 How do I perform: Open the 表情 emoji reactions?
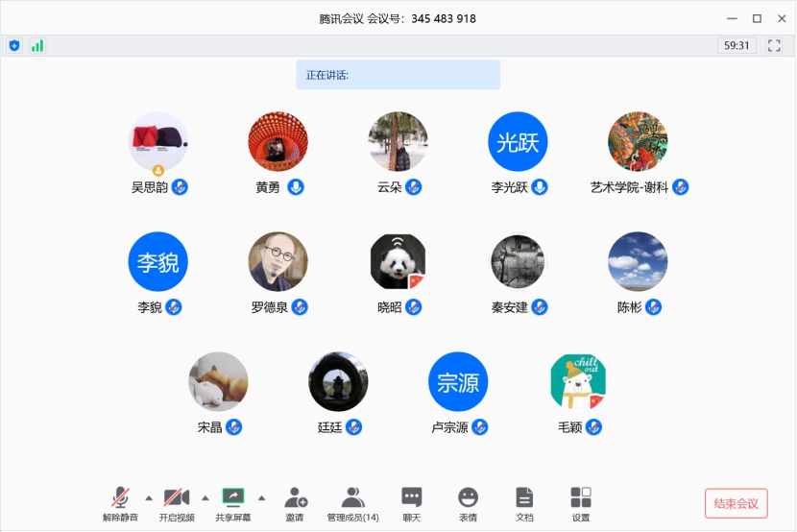tap(469, 503)
